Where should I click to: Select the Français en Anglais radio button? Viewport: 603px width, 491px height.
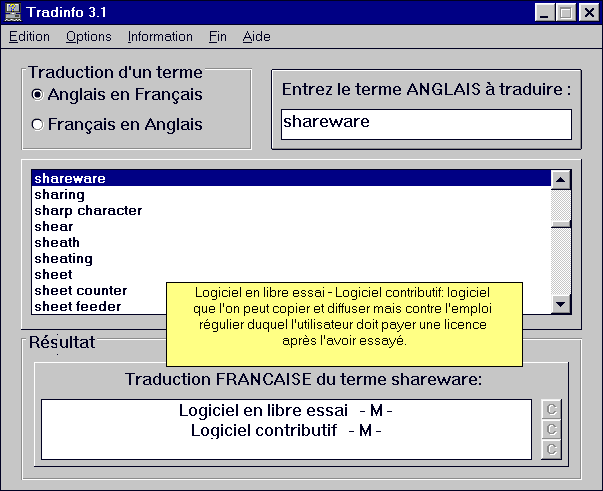pos(38,125)
